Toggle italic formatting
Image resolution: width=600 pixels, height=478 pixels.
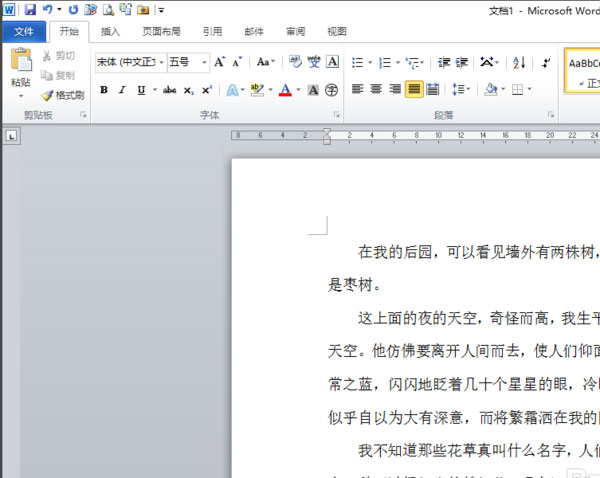click(x=122, y=90)
